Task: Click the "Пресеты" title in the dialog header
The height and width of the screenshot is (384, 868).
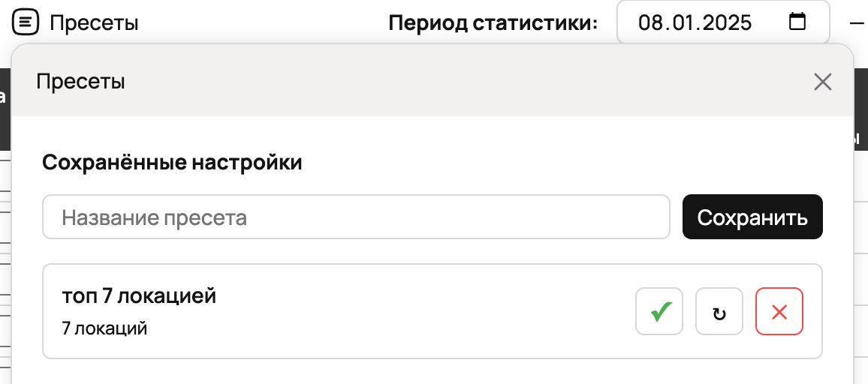Action: 80,81
